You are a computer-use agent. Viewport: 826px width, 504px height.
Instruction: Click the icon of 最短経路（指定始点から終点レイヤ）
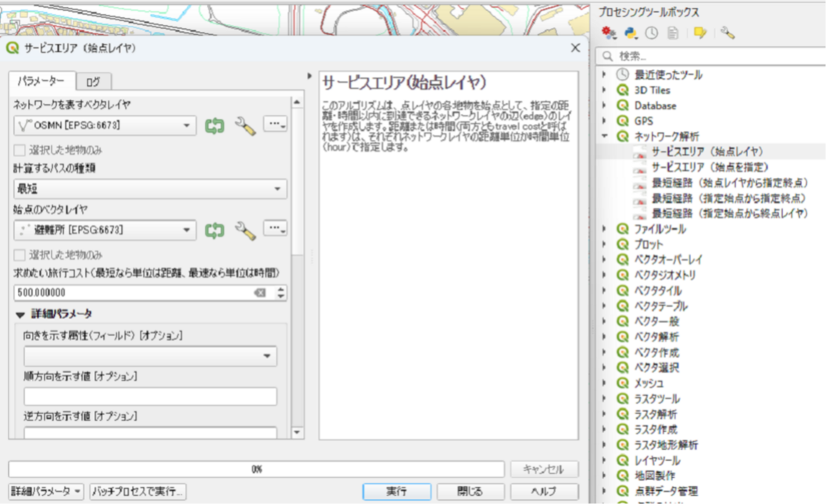click(639, 214)
